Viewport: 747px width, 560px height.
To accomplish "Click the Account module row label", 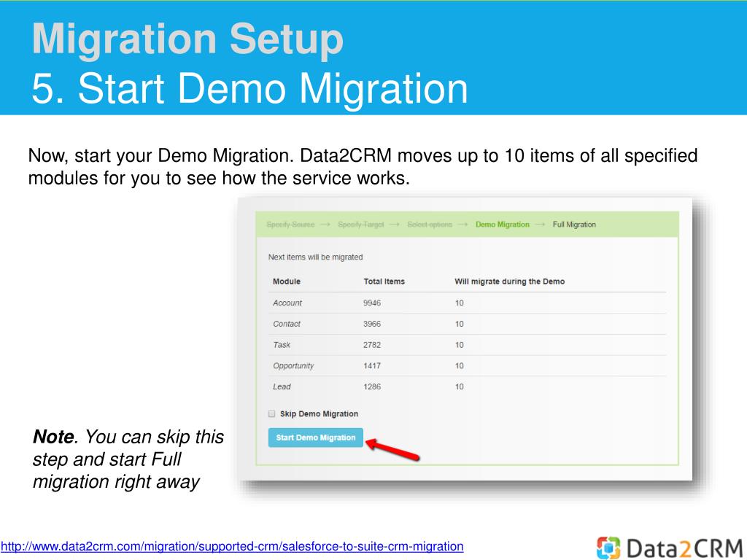I will (x=287, y=303).
